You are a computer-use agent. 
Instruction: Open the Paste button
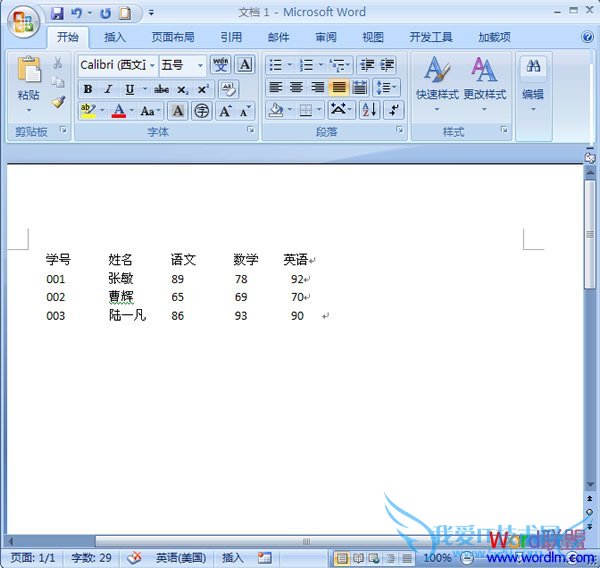tap(29, 84)
